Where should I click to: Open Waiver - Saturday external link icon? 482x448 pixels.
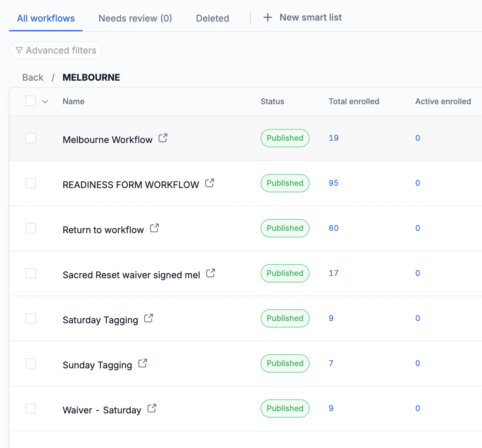coord(152,408)
